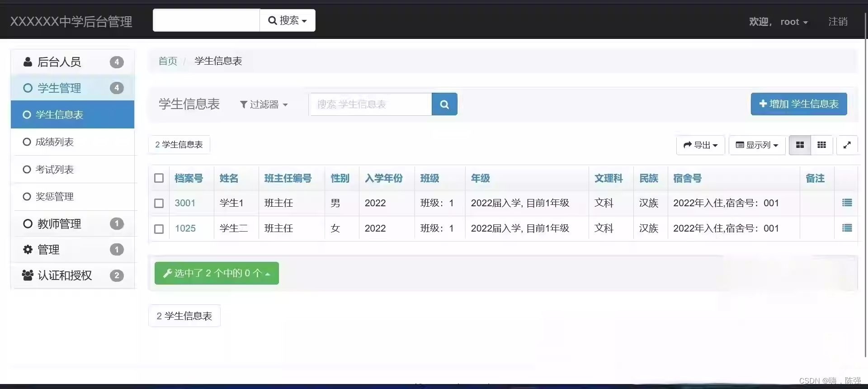
Task: Open 学生信息表 in the sidebar
Action: click(73, 114)
